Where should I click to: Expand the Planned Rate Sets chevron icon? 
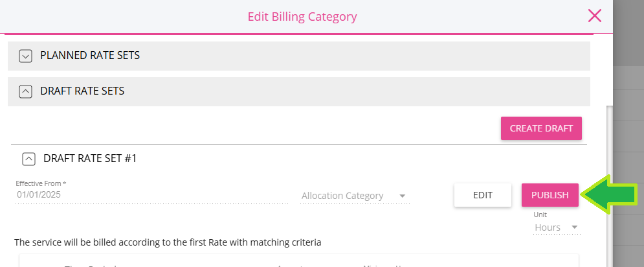(x=25, y=56)
